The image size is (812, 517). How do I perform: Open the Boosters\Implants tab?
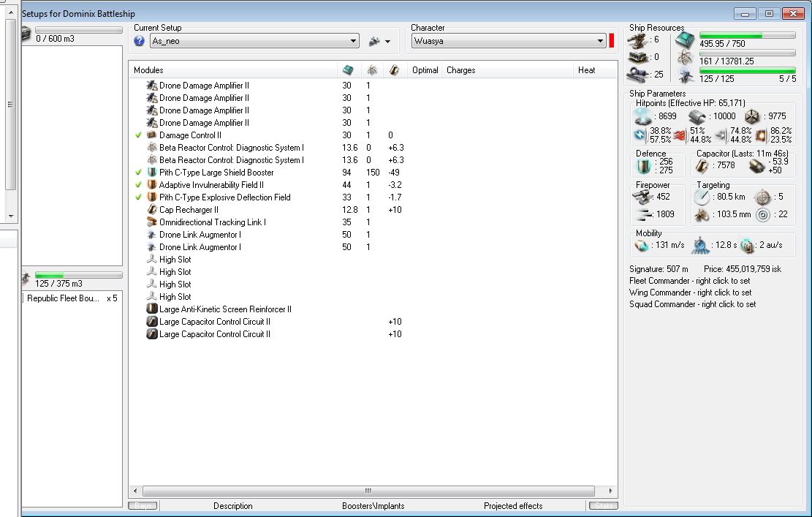point(373,506)
